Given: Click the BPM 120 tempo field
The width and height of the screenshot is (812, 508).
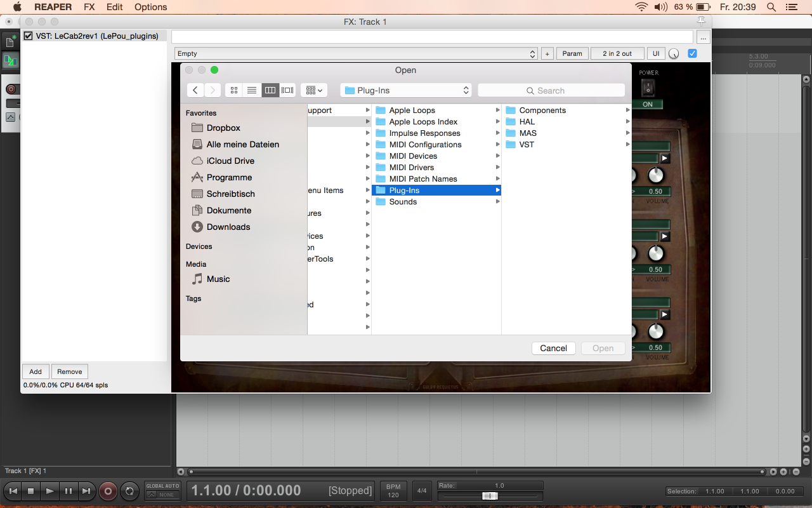Looking at the screenshot, I should click(x=393, y=490).
